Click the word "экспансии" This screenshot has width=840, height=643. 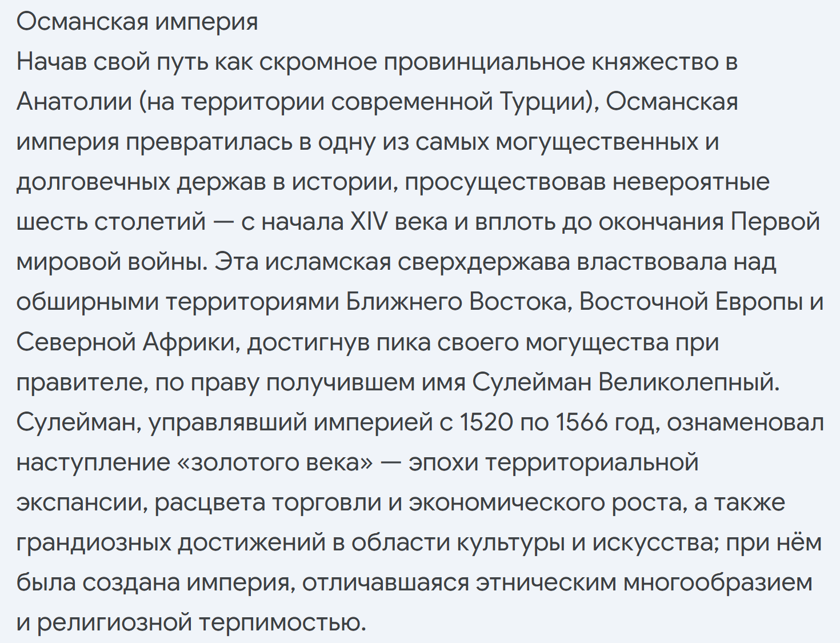79,502
